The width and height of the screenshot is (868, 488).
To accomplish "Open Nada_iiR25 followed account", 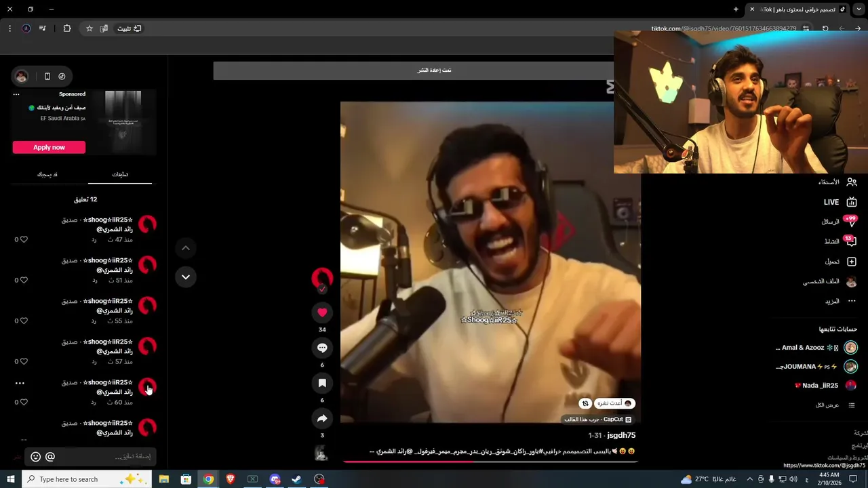I will 826,386.
